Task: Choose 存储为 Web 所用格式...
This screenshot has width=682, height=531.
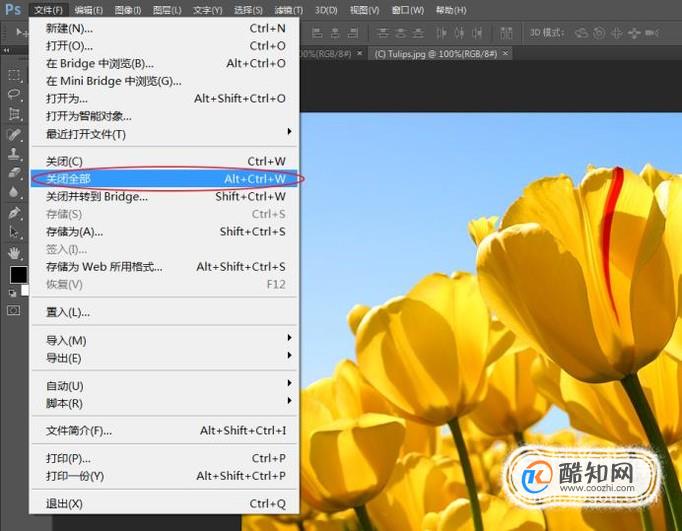Action: click(x=164, y=267)
